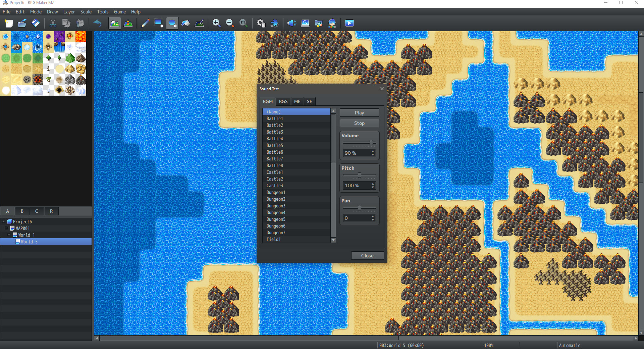This screenshot has height=349, width=644.
Task: Play the selected BGM track
Action: point(359,112)
